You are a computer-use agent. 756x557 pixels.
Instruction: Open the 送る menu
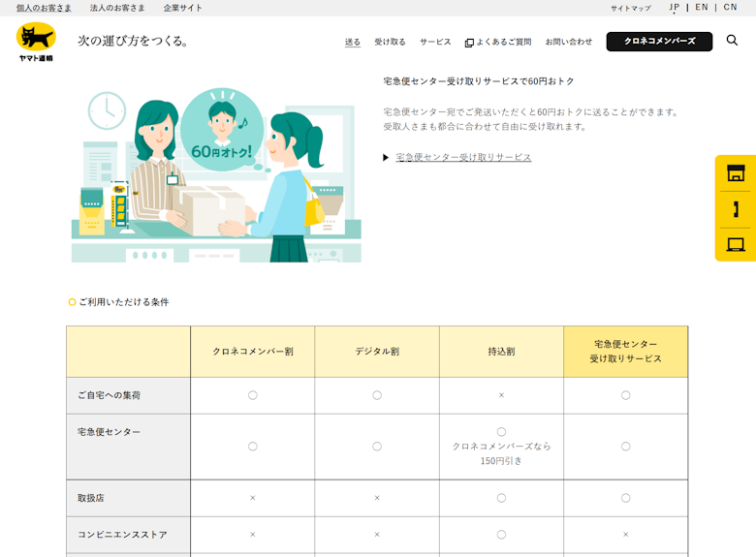pyautogui.click(x=353, y=42)
